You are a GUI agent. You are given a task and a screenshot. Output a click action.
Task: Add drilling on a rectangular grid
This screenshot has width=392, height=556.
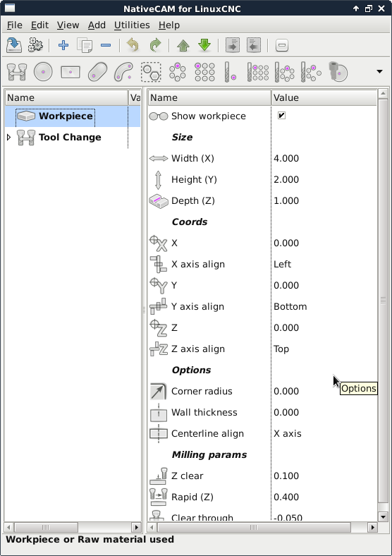pyautogui.click(x=257, y=72)
